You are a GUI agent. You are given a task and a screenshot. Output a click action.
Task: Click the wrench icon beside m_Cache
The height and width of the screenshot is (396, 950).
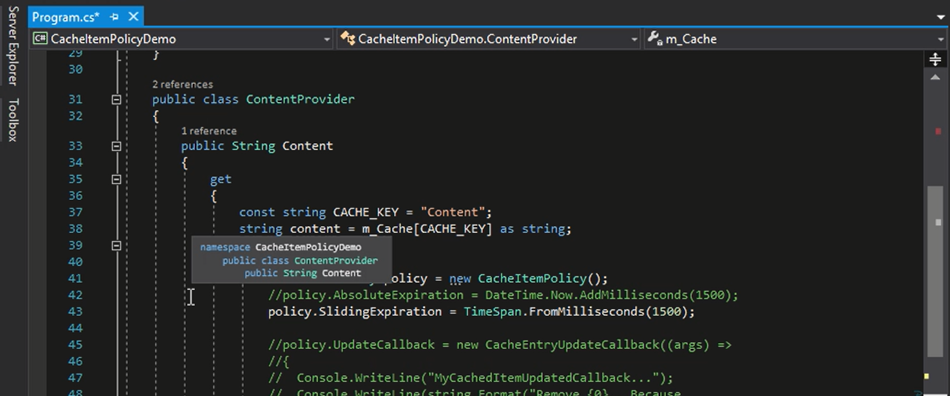[x=654, y=39]
